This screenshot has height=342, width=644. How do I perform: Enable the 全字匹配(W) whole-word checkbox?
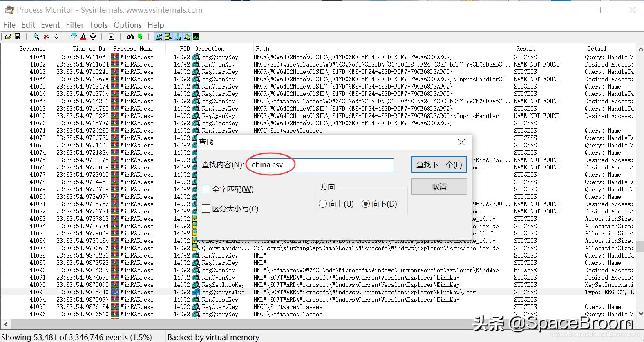(206, 189)
